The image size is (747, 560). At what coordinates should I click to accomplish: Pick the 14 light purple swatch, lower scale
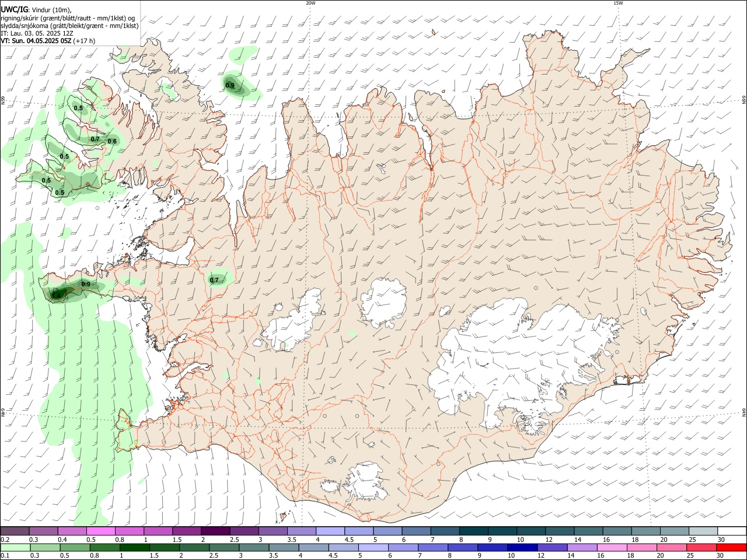pyautogui.click(x=582, y=547)
